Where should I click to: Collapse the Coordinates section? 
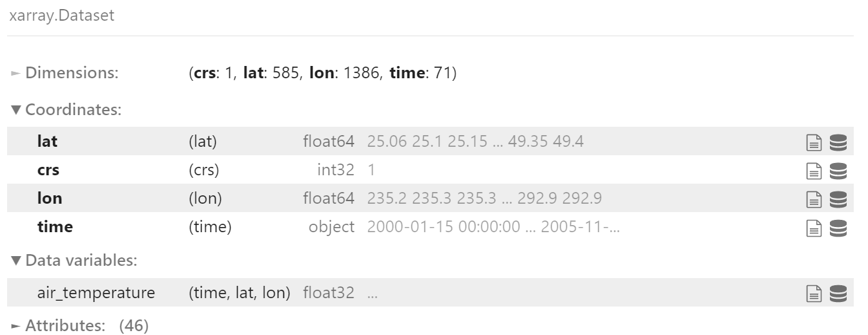(x=66, y=110)
